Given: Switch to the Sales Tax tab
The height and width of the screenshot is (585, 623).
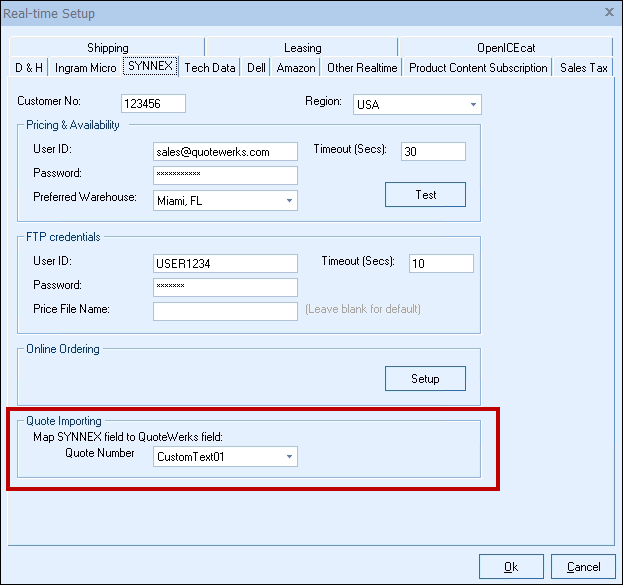Looking at the screenshot, I should coord(584,68).
